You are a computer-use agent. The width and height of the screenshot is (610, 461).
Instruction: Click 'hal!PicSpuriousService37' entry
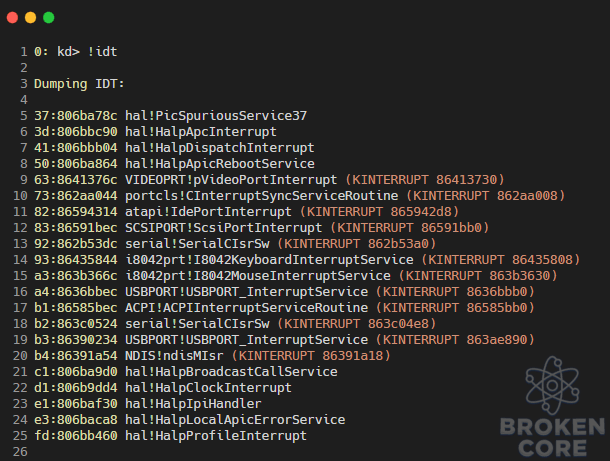point(216,116)
